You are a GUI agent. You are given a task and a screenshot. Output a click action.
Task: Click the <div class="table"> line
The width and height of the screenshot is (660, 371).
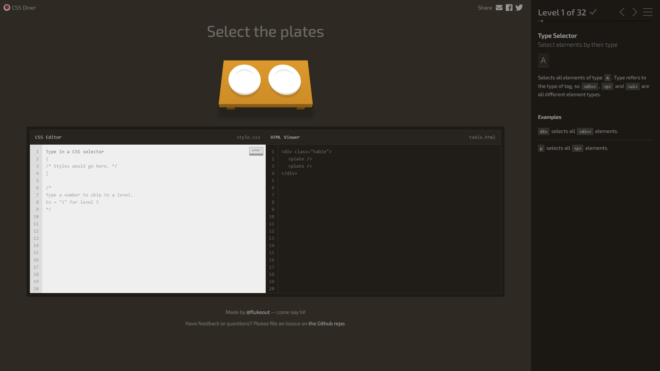point(306,152)
